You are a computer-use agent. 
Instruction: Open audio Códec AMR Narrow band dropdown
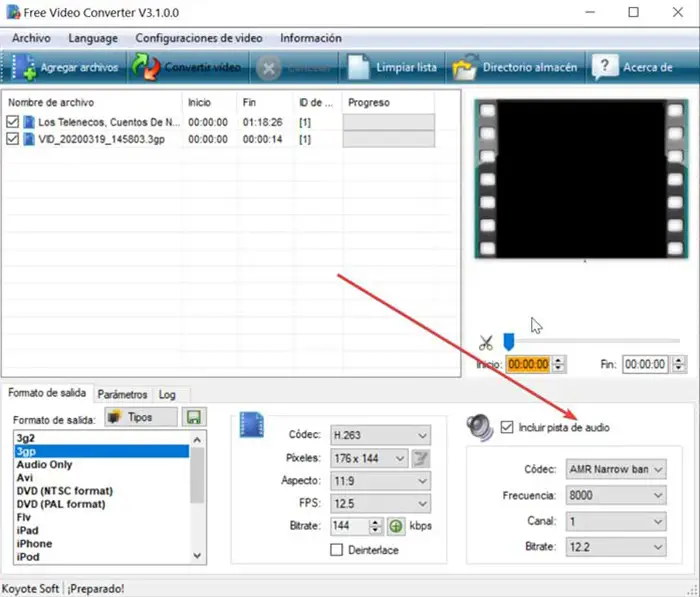[616, 469]
